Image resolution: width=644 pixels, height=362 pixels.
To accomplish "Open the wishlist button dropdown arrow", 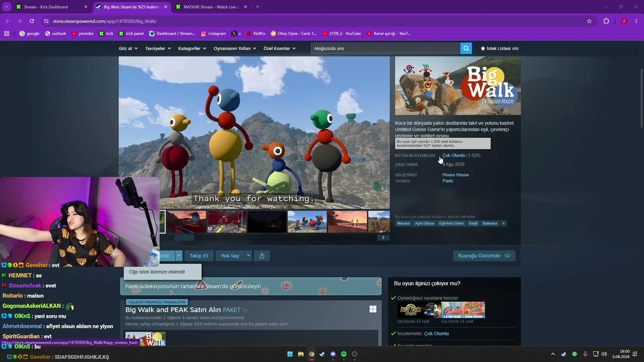I will (179, 256).
